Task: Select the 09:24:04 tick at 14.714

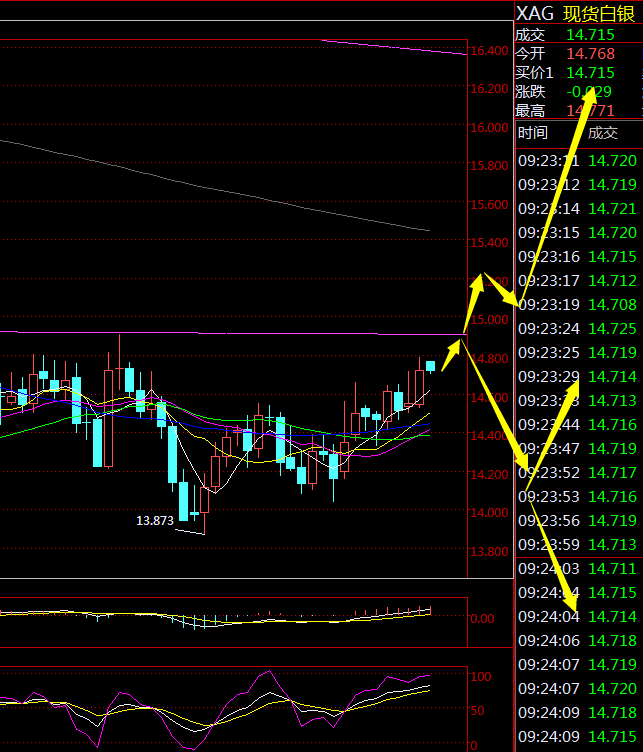Action: pos(577,616)
